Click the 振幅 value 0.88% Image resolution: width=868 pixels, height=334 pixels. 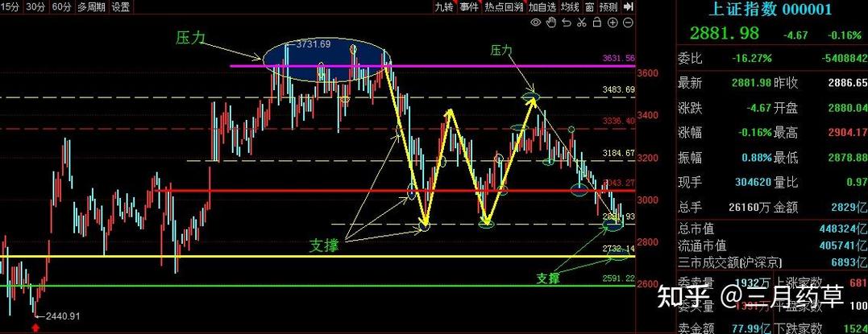(x=758, y=158)
